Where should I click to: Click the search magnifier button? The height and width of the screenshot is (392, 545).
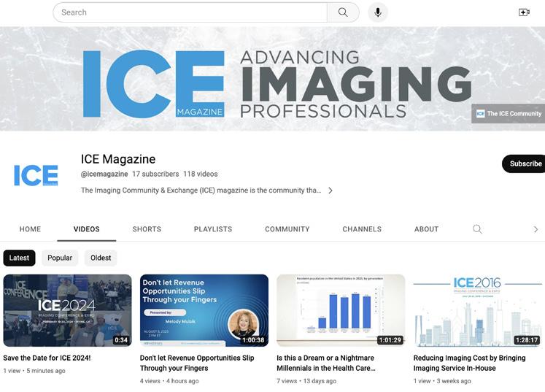point(343,12)
